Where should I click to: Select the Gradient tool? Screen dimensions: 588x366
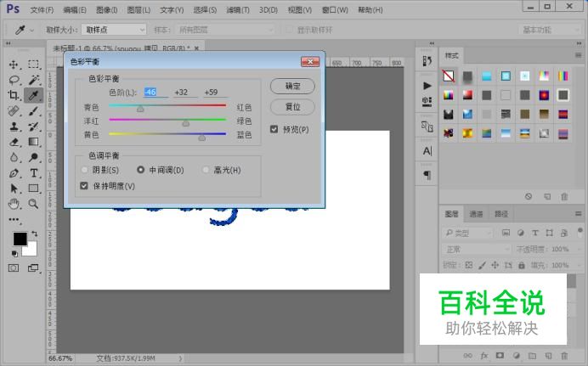pos(33,142)
